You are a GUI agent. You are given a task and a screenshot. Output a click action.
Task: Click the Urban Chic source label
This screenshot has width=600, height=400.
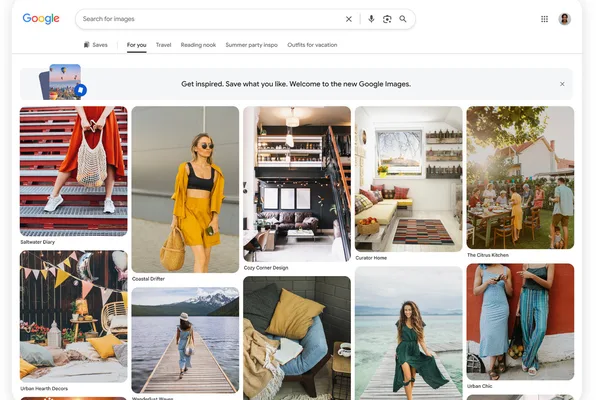[x=479, y=386]
